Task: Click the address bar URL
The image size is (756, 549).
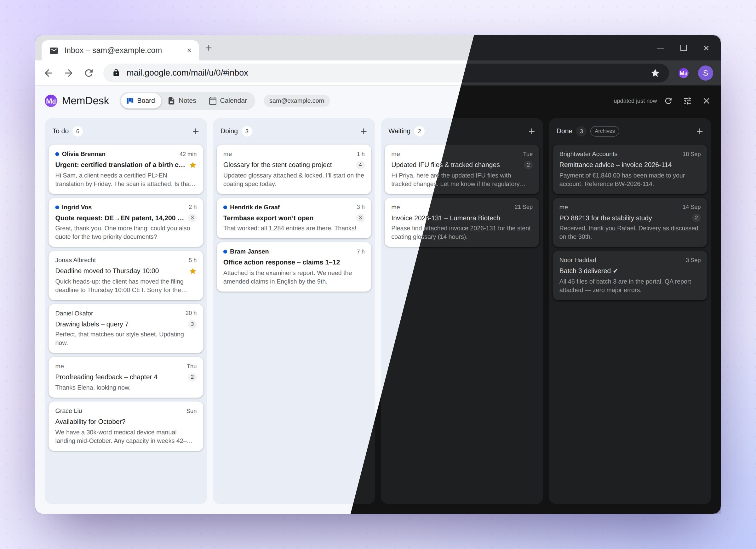Action: point(187,73)
